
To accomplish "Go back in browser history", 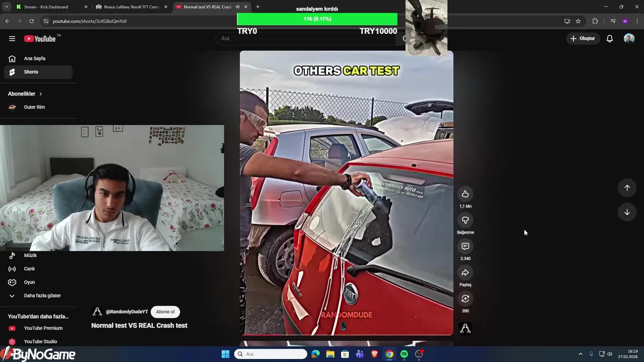I will tap(8, 21).
